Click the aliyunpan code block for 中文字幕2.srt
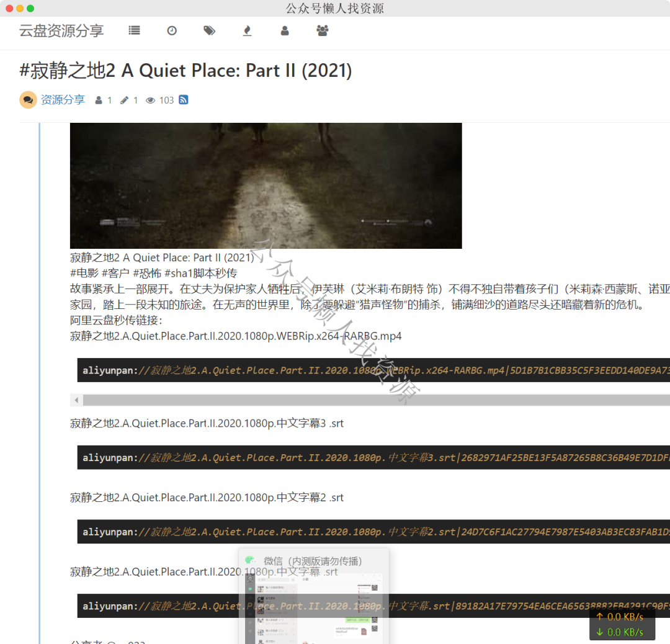The image size is (670, 644). pos(373,532)
